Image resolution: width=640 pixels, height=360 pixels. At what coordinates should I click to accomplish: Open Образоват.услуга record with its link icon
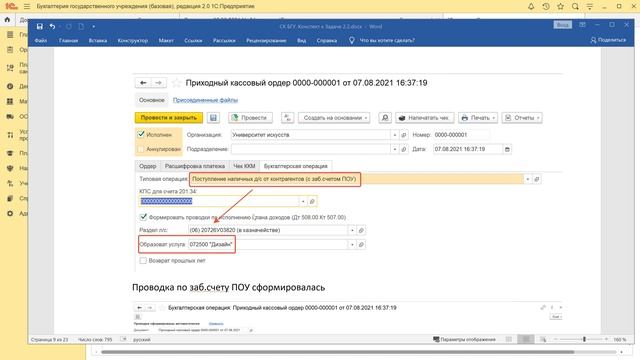tap(361, 244)
